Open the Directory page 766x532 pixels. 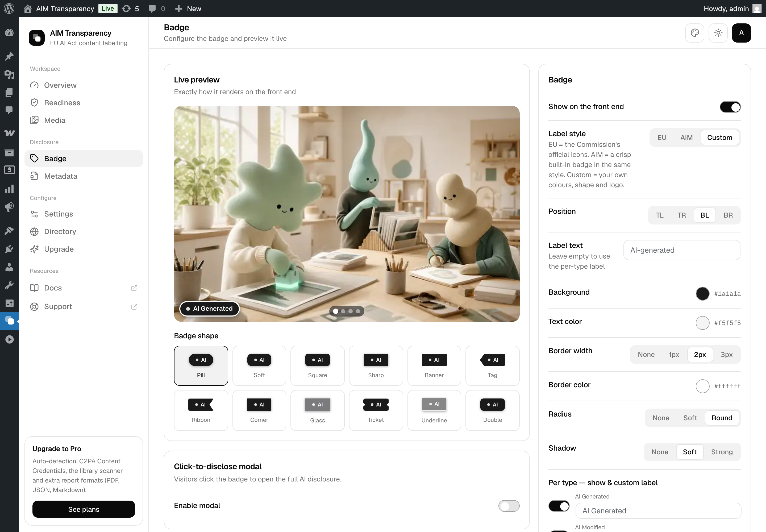pyautogui.click(x=84, y=231)
